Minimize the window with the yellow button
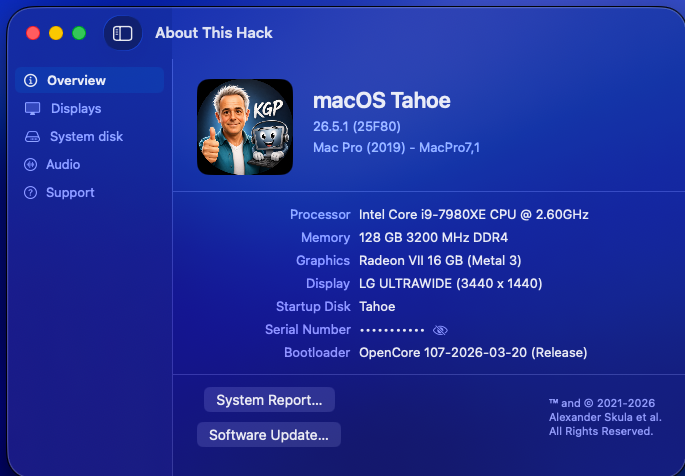The image size is (685, 476). pos(56,33)
